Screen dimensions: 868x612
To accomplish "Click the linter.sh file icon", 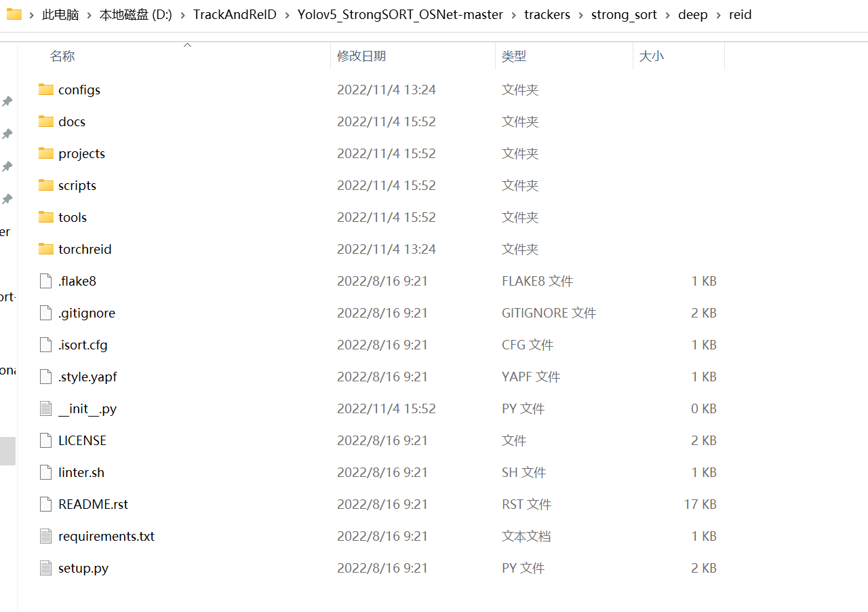I will pos(46,472).
